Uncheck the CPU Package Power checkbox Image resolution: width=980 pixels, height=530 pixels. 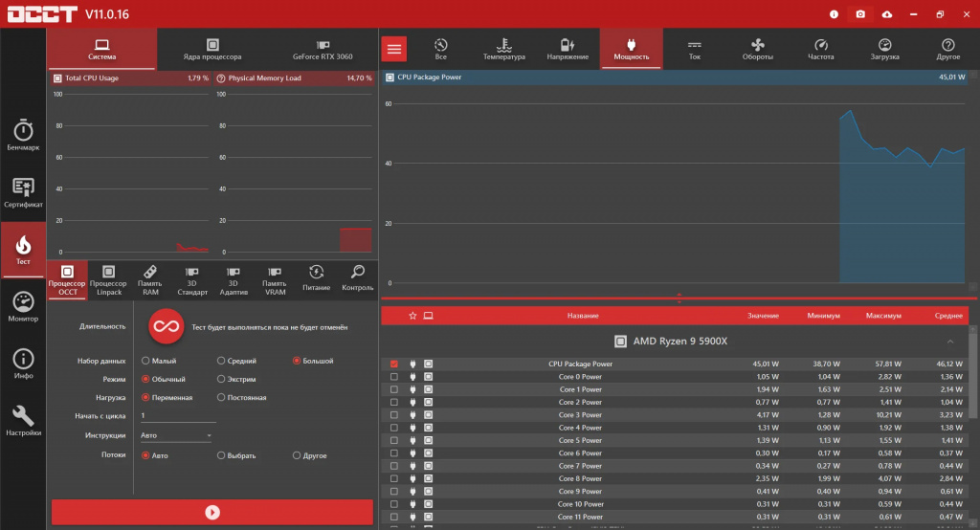click(393, 364)
